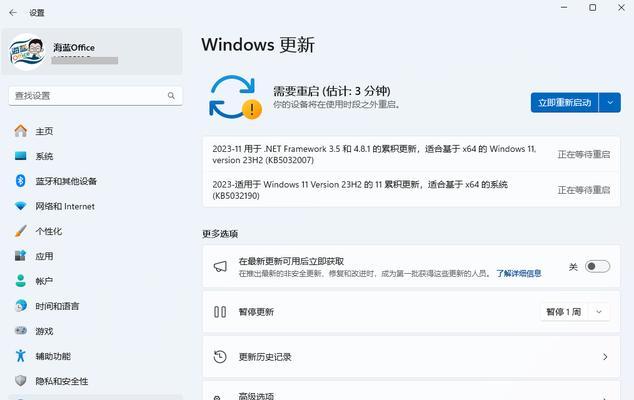
Task: Open the 系统 settings page
Action: 44,156
